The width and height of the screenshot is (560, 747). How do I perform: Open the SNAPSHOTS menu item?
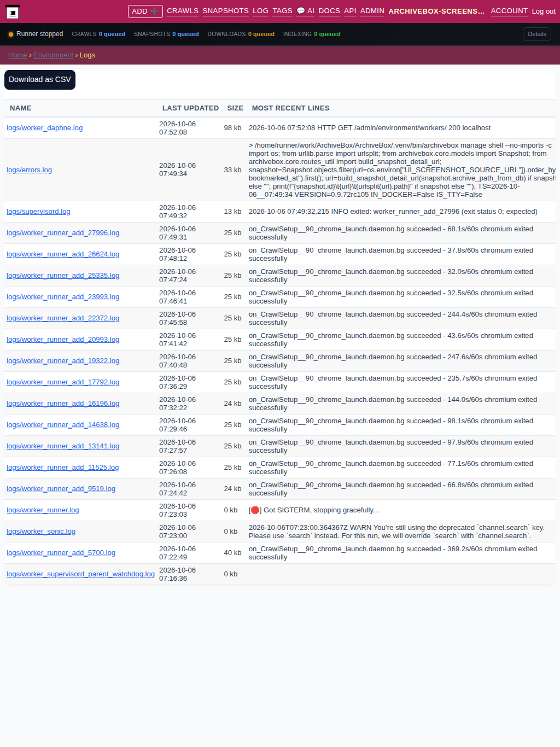click(x=225, y=11)
